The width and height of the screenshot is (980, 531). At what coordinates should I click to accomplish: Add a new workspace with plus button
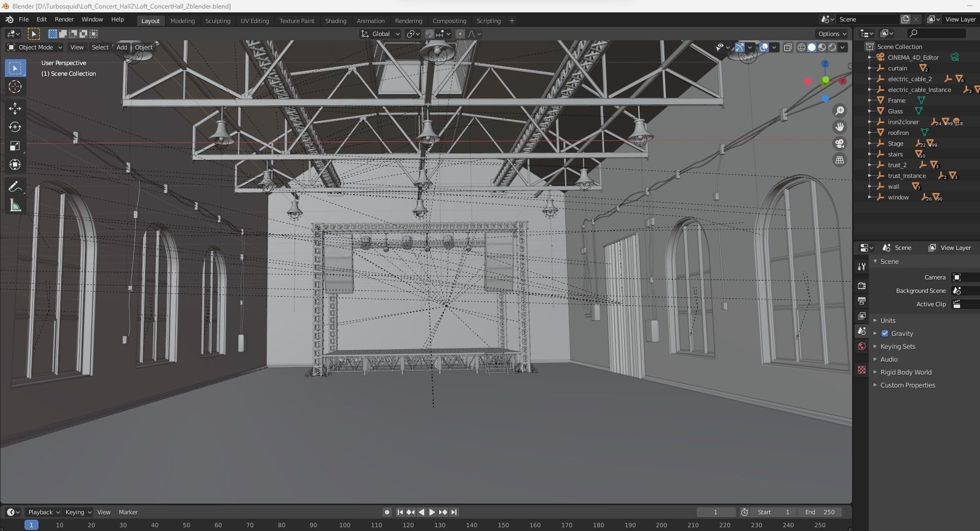pyautogui.click(x=512, y=21)
